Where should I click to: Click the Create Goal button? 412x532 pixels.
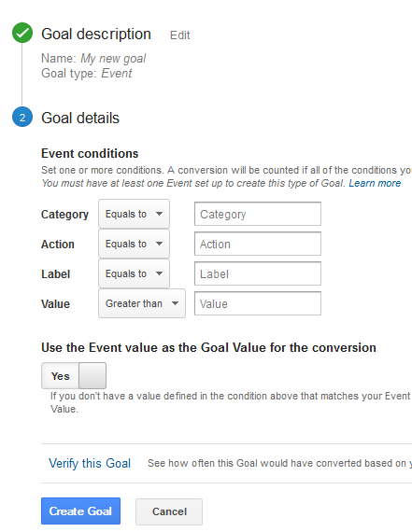(81, 511)
